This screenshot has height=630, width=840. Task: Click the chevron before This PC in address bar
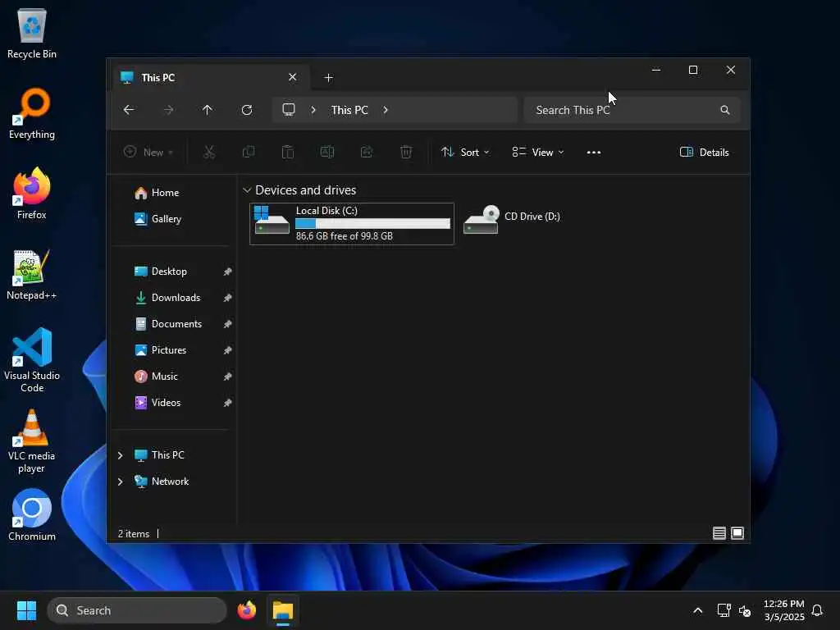pos(313,110)
